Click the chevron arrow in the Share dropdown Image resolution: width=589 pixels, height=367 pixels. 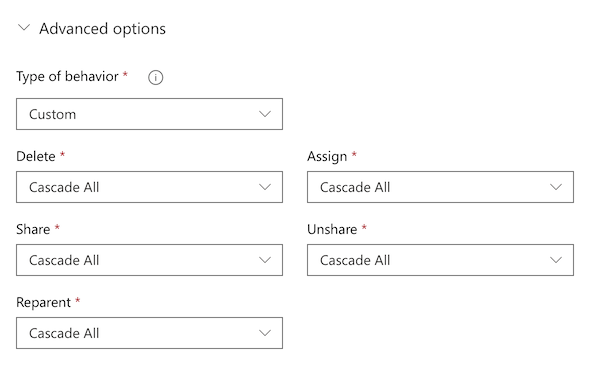[265, 260]
